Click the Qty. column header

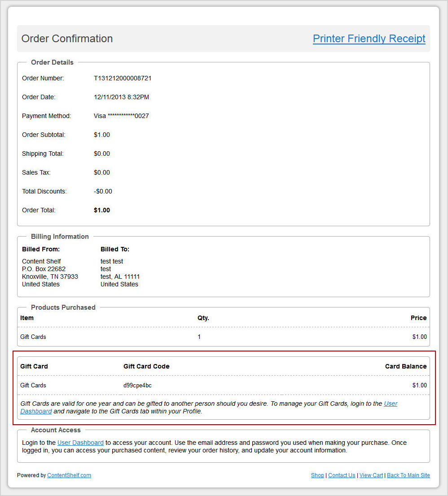pos(203,318)
